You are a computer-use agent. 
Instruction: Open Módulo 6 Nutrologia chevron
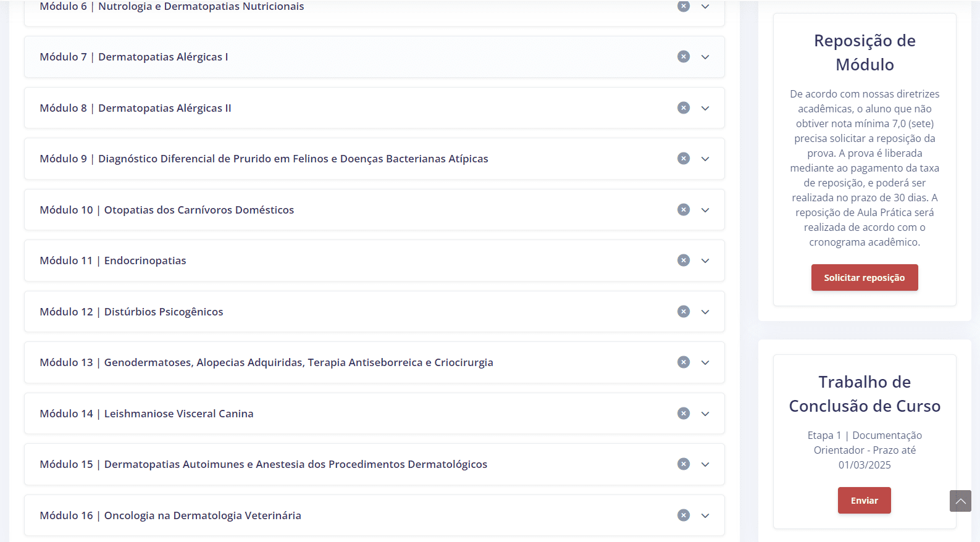tap(705, 6)
